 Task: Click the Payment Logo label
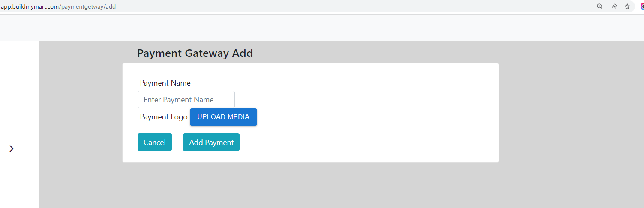click(164, 117)
